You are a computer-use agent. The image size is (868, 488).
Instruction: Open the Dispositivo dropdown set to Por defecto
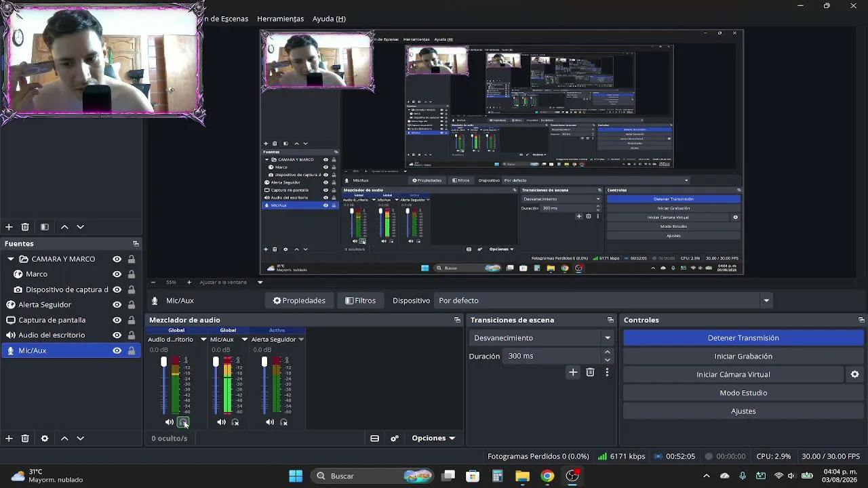point(604,300)
